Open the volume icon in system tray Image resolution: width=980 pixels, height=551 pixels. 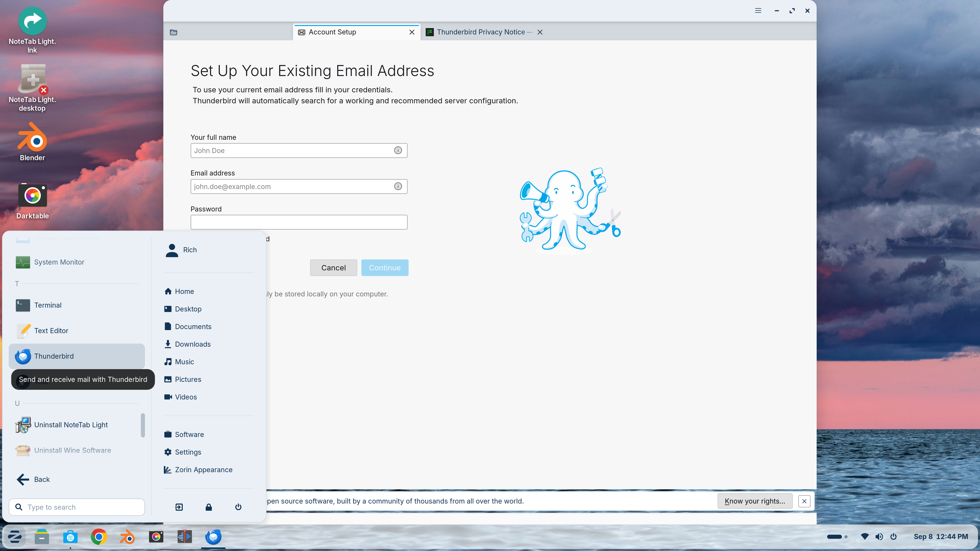pos(879,536)
